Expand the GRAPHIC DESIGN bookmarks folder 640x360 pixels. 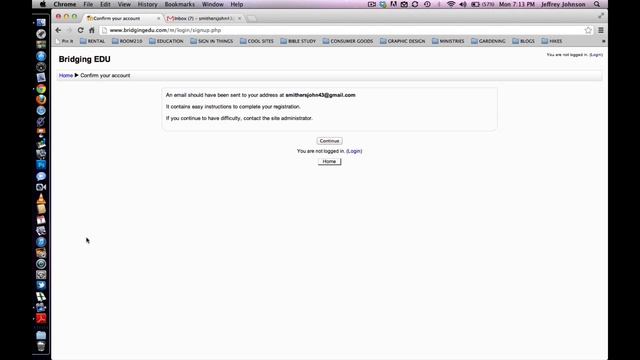point(402,41)
